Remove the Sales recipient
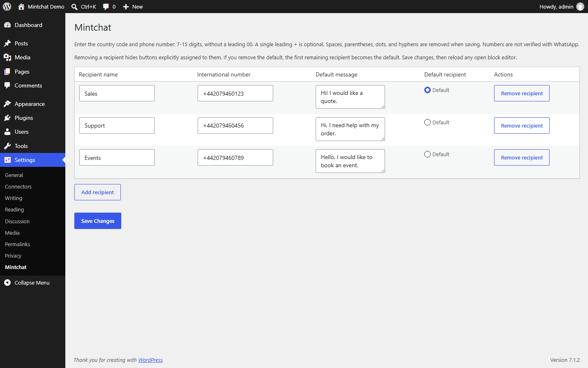Viewport: 588px width, 368px height. click(522, 93)
